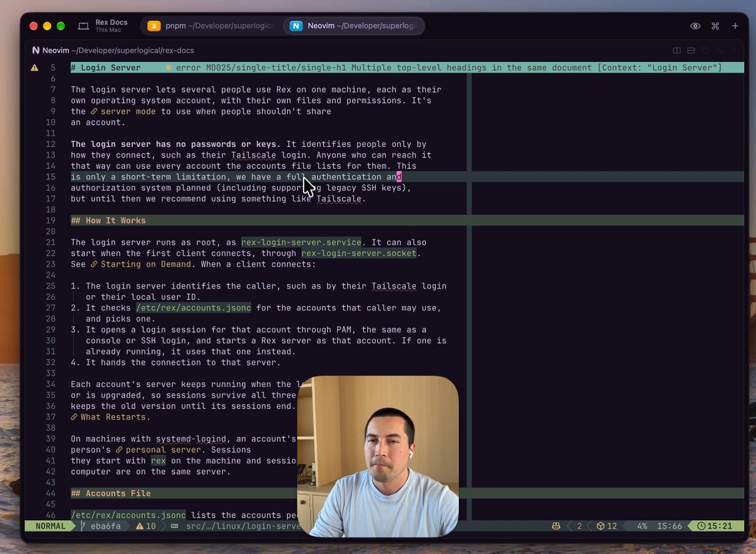Click the NORMAL mode indicator
Screen dimensions: 756x554
49,526
